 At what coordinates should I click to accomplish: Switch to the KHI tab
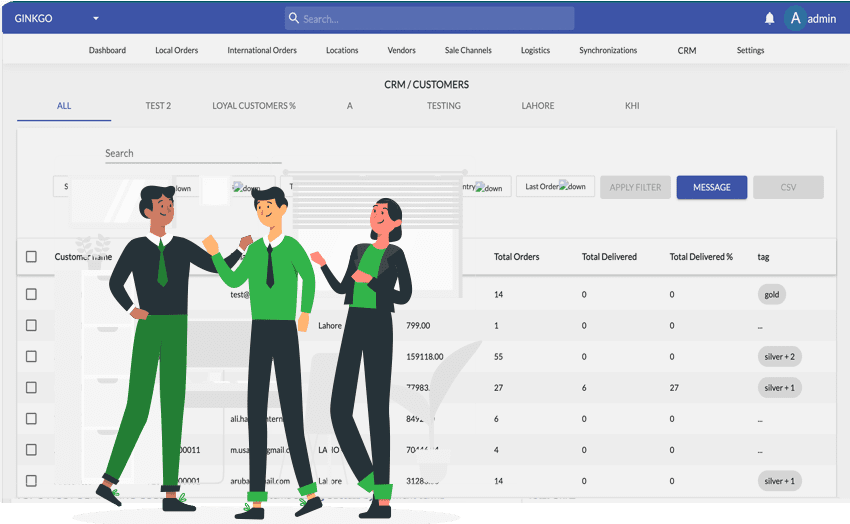pos(632,105)
